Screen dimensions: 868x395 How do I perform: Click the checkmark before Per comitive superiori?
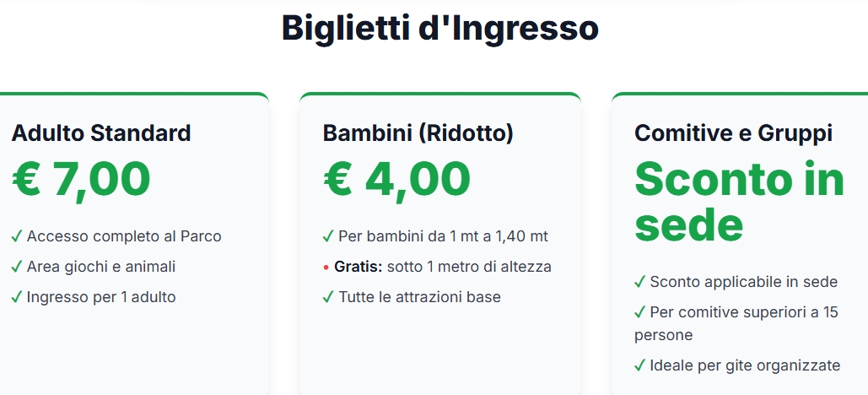639,312
